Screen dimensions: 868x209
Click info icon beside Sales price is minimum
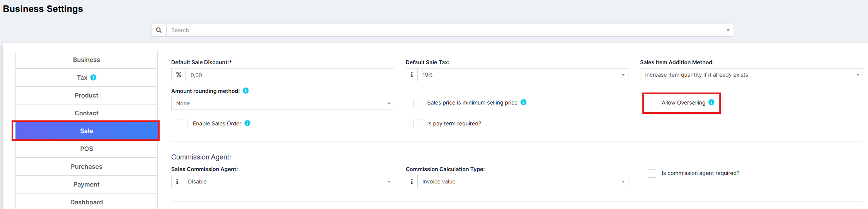click(524, 102)
